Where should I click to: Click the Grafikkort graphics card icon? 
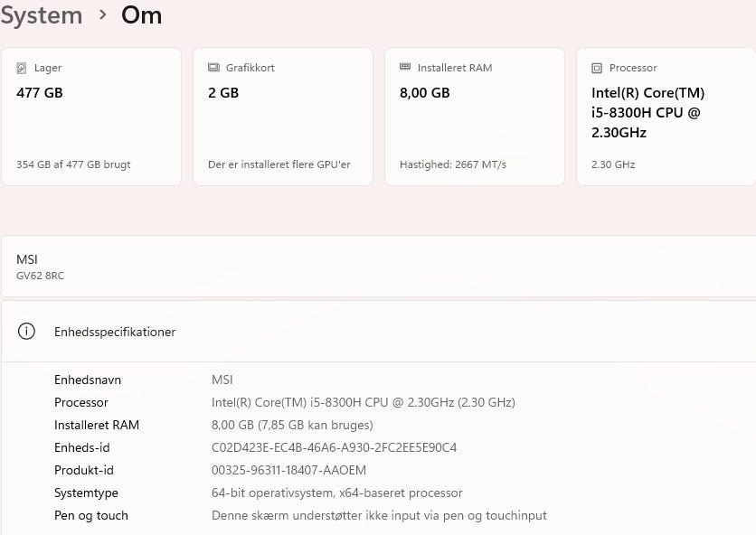click(213, 68)
